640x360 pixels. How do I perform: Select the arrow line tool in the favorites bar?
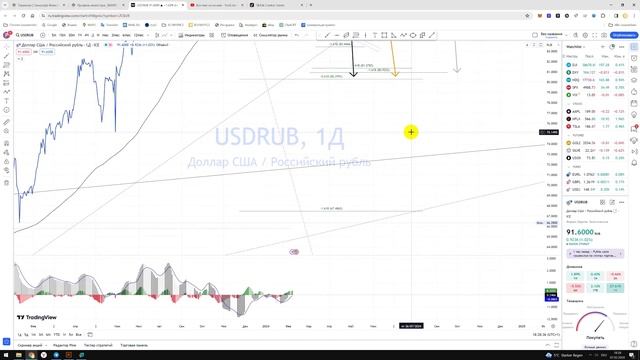432,36
